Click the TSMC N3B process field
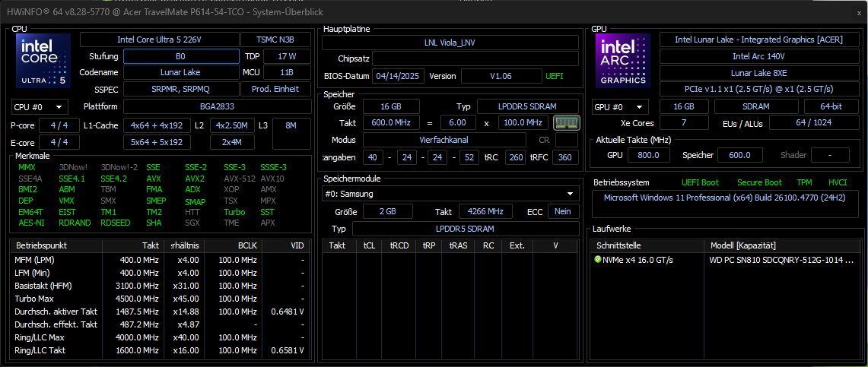Screen dimensions: 868x367 coord(275,40)
